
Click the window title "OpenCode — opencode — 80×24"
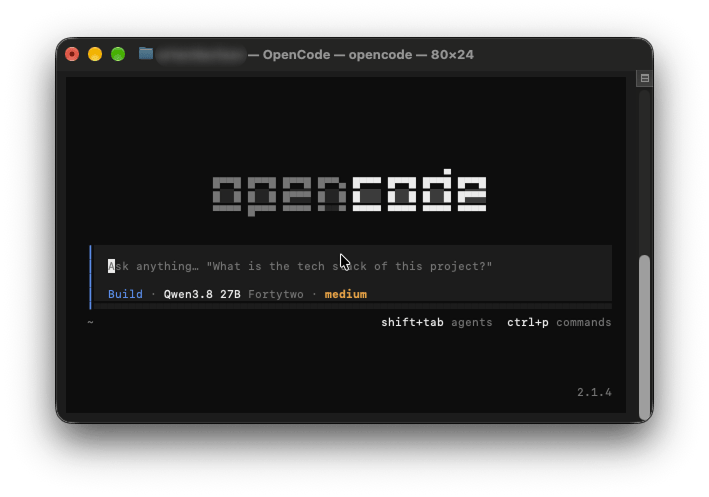[368, 55]
